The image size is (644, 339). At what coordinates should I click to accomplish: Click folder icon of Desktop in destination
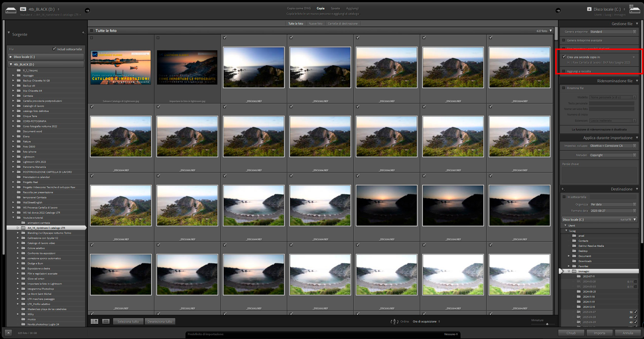[x=574, y=251]
